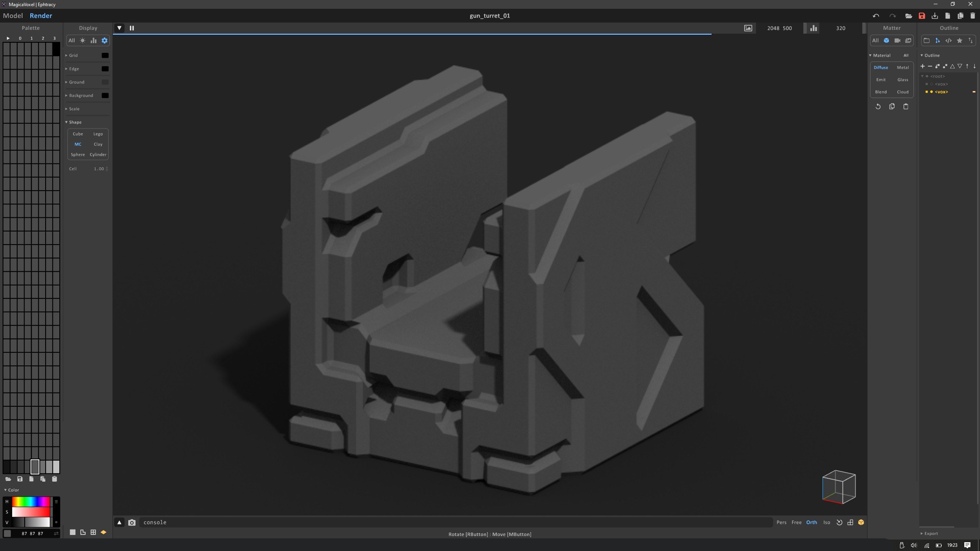Click the stacked boxes icon in view bar
This screenshot has height=551, width=980.
tap(850, 522)
